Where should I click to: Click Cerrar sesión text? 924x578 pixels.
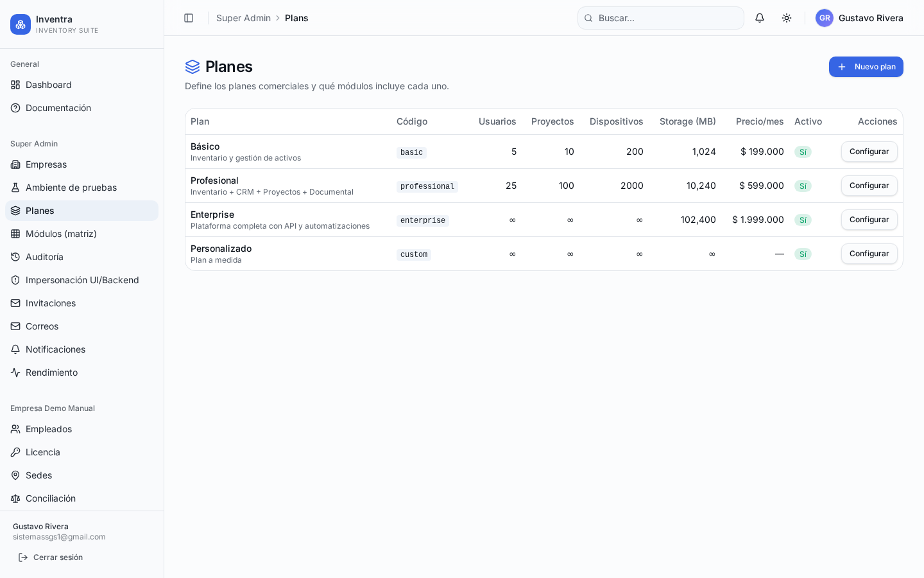(x=58, y=557)
